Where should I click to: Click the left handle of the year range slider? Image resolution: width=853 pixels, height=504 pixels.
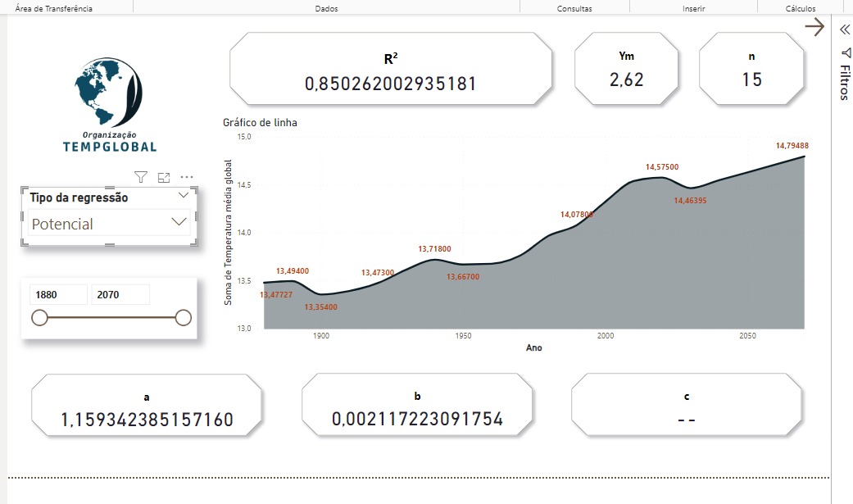coord(39,316)
